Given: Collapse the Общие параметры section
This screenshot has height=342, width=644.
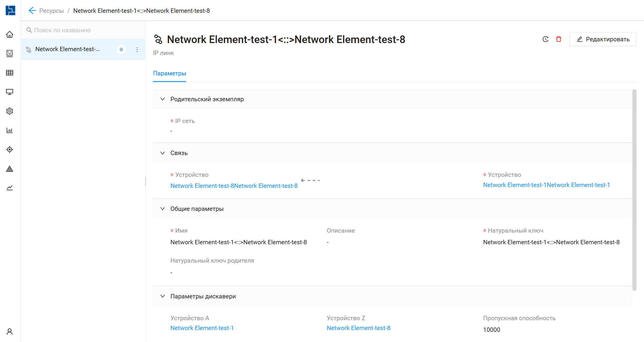Looking at the screenshot, I should [163, 209].
